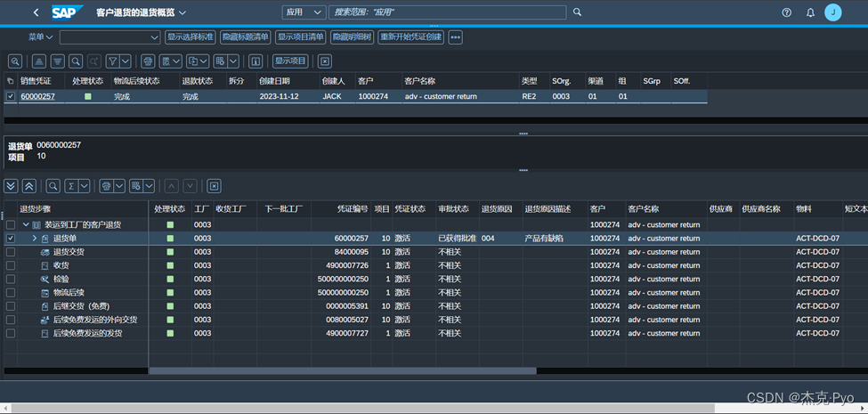
Task: Click details magnifier icon in upper toolbar
Action: [x=15, y=61]
